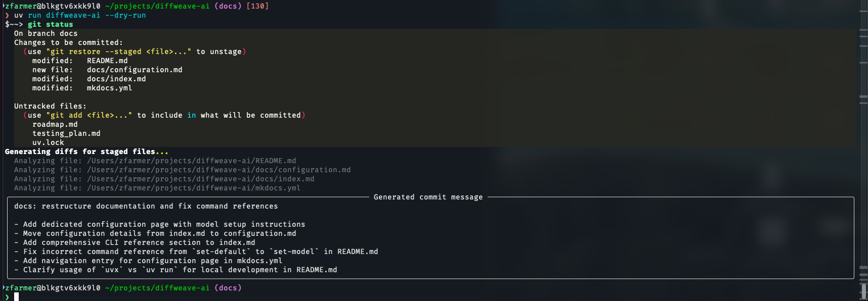Click the topmost scrollbar mark
Image resolution: width=868 pixels, height=301 pixels.
coord(863,10)
